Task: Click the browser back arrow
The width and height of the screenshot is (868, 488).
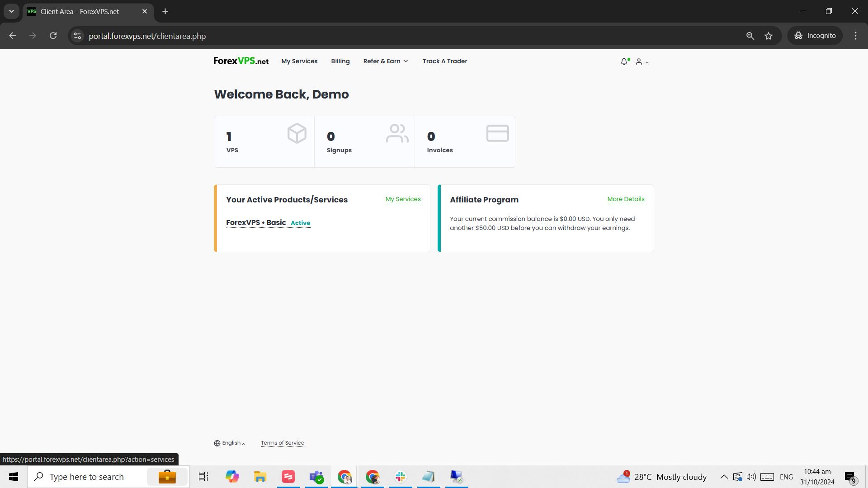Action: click(x=13, y=36)
